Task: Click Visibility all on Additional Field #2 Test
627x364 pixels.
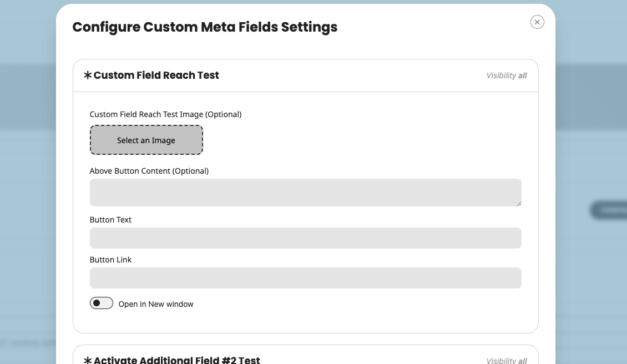Action: (x=506, y=361)
